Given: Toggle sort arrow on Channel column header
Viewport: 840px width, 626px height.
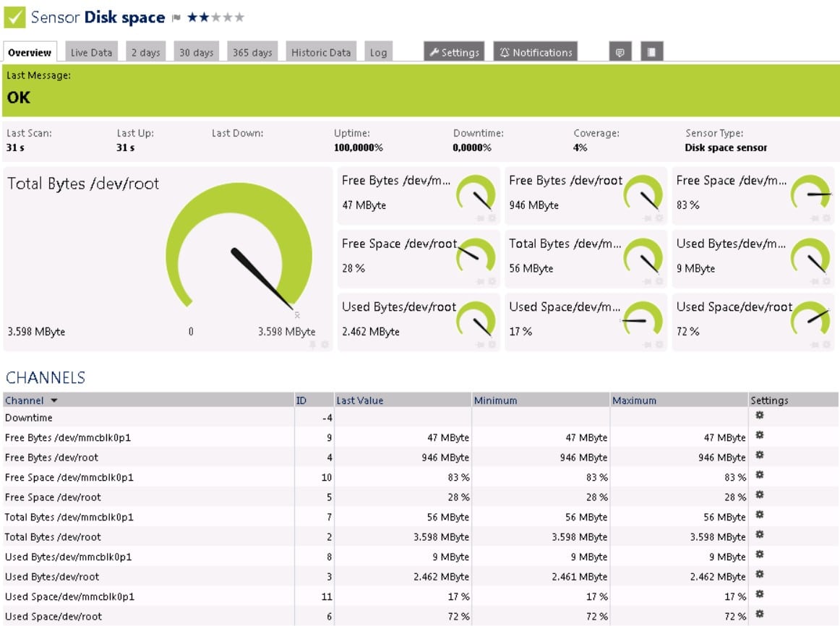Looking at the screenshot, I should pyautogui.click(x=54, y=400).
